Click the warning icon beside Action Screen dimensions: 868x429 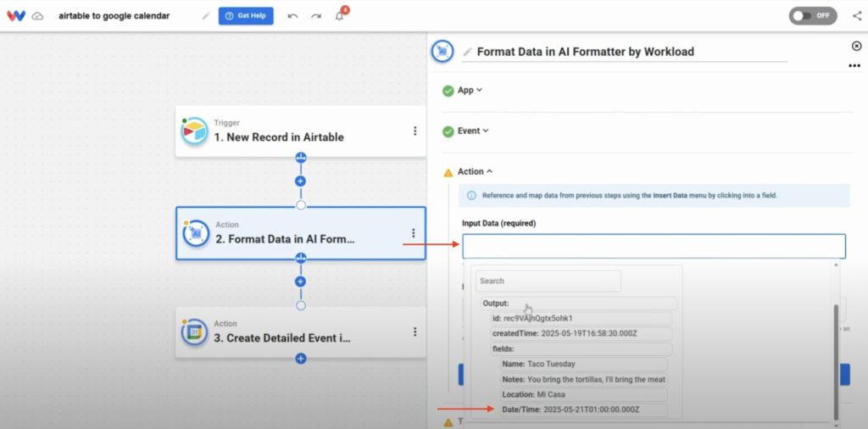coord(448,173)
